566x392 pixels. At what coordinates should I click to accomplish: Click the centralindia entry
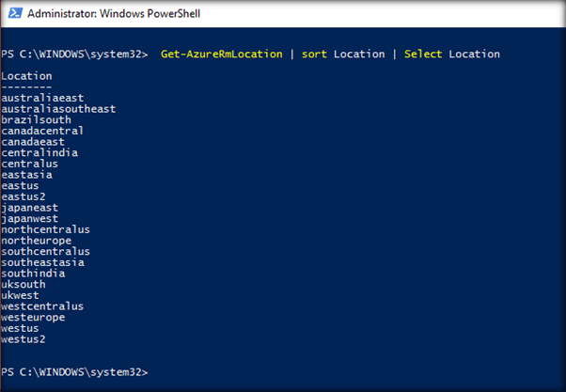point(39,153)
